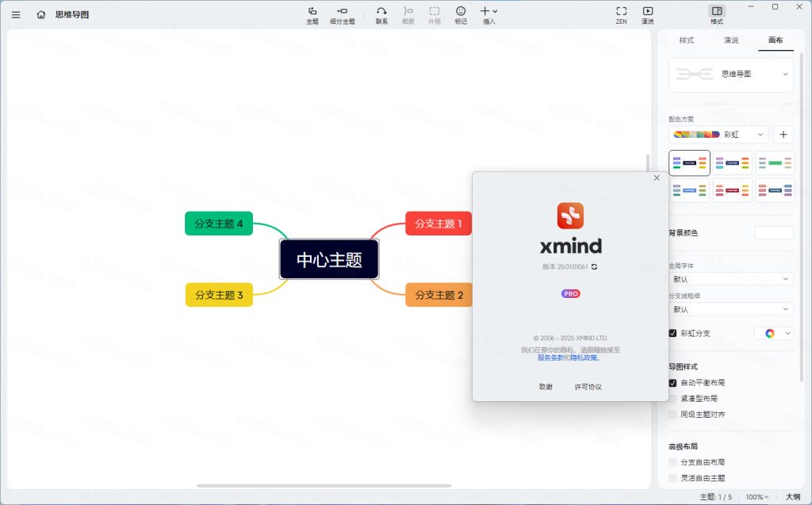
Task: Switch to the 演说 tab
Action: (x=731, y=40)
